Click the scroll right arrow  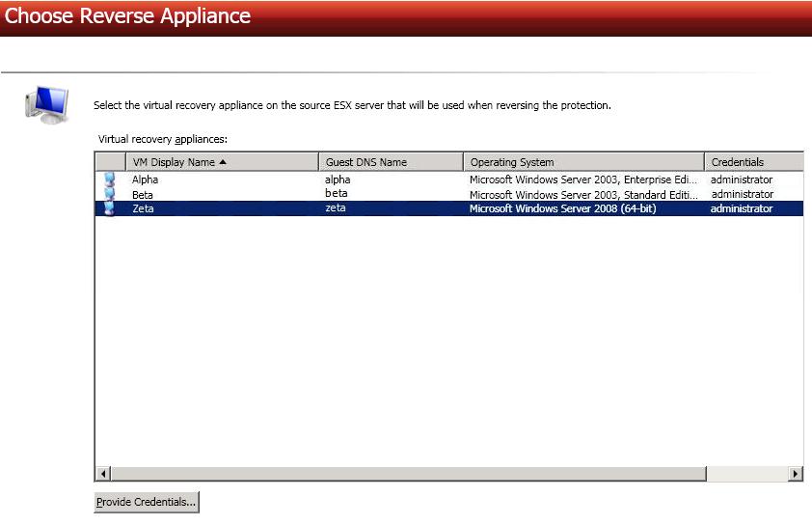796,474
